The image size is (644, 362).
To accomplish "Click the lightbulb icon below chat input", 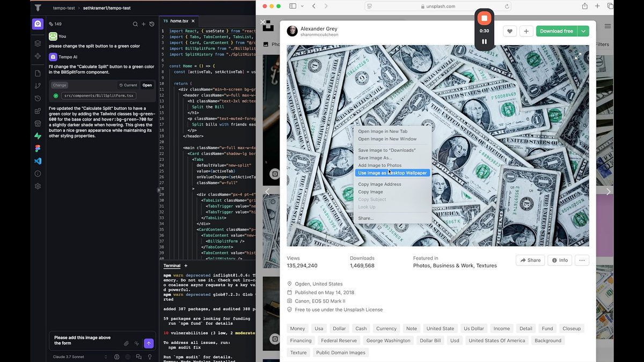I will point(150,357).
